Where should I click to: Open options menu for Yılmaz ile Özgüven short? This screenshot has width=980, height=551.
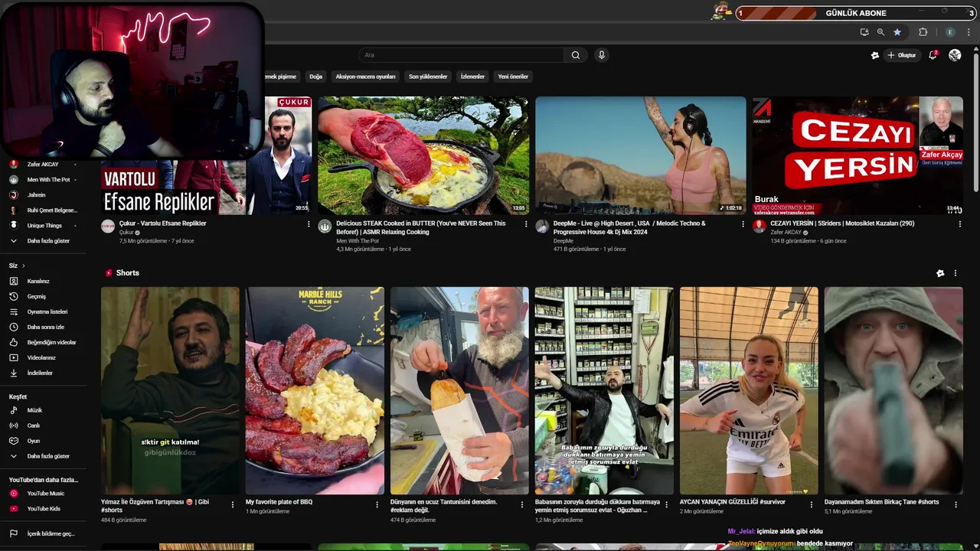[x=232, y=504]
